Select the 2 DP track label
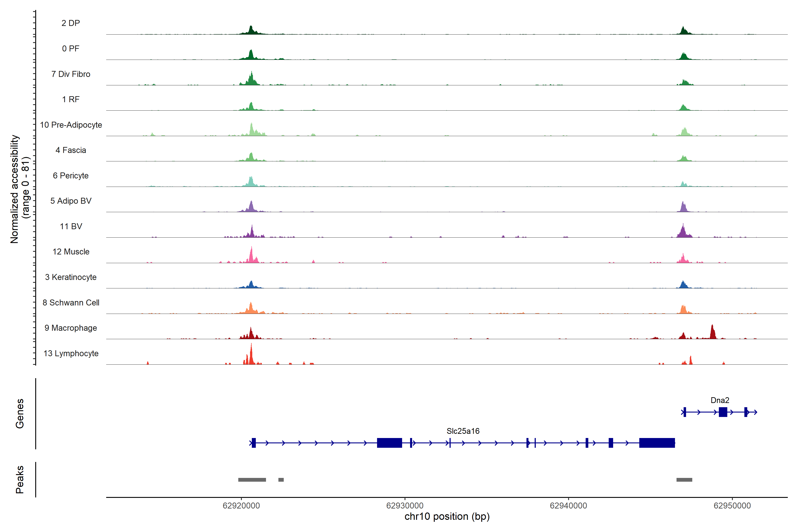This screenshot has height=532, width=798. point(70,23)
